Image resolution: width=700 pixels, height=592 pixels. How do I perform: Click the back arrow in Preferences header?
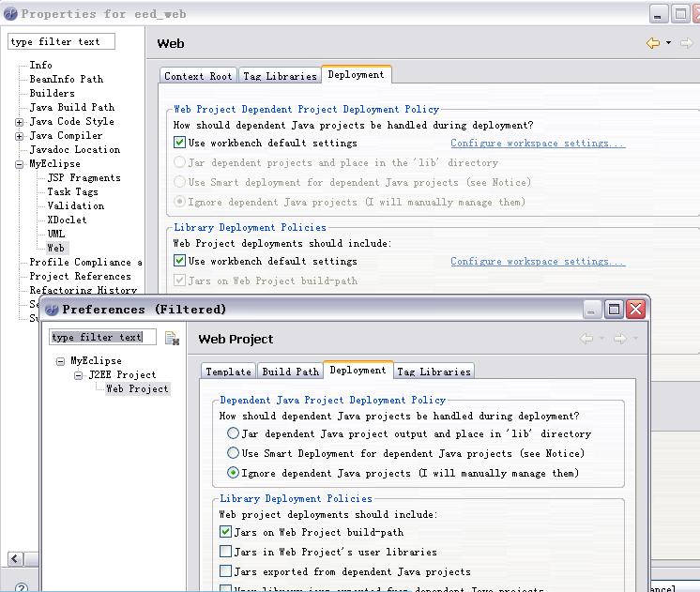click(x=587, y=339)
